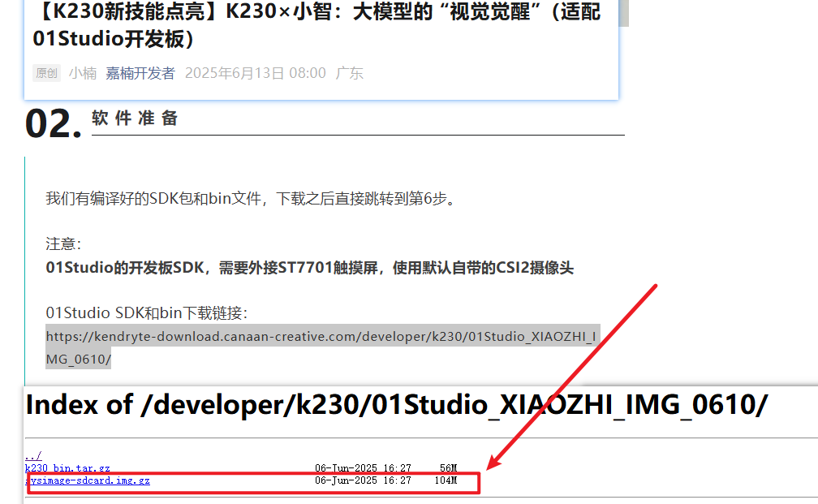Click the 原创 tag
This screenshot has height=504, width=818.
pos(46,73)
